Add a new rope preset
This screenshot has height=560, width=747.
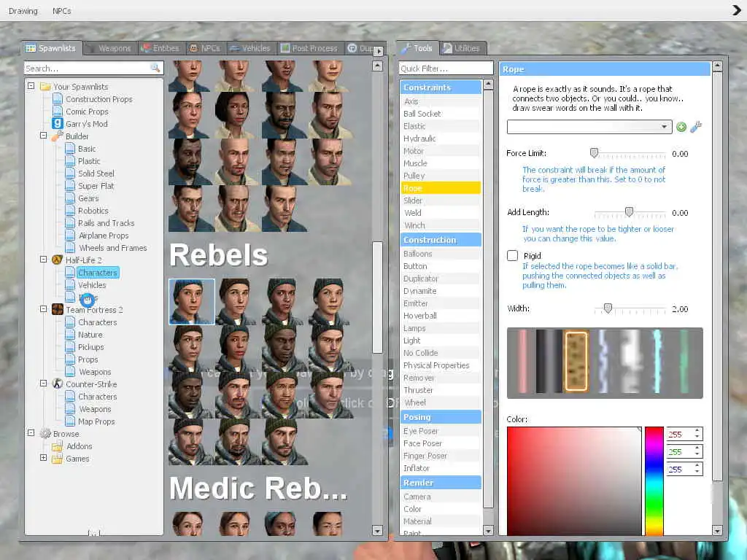[x=681, y=127]
